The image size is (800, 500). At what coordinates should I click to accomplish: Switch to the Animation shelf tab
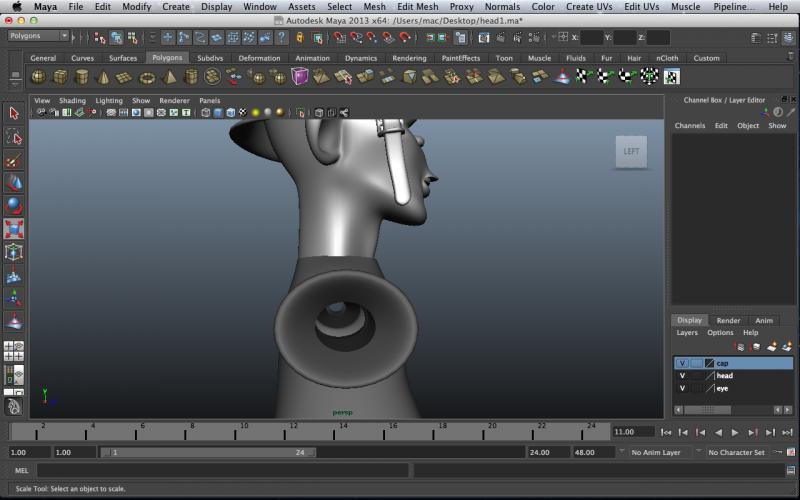click(x=312, y=58)
